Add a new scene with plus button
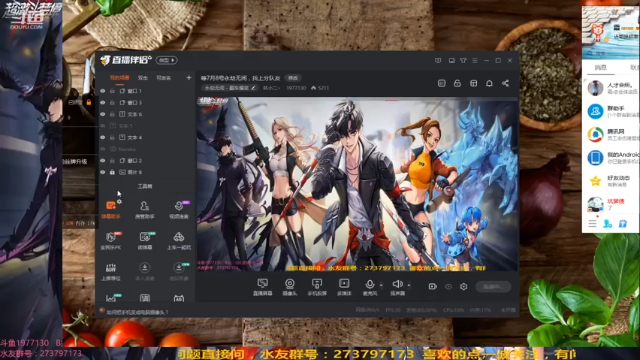 (x=189, y=78)
